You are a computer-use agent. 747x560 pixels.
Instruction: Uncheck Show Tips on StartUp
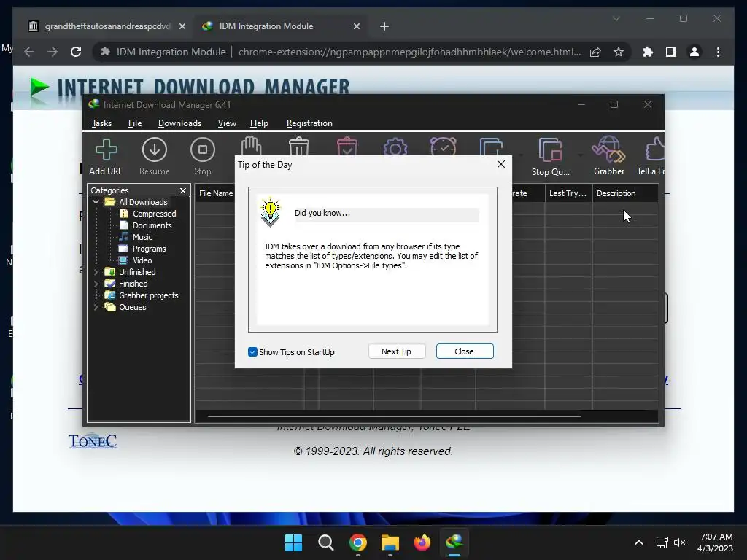click(x=252, y=352)
